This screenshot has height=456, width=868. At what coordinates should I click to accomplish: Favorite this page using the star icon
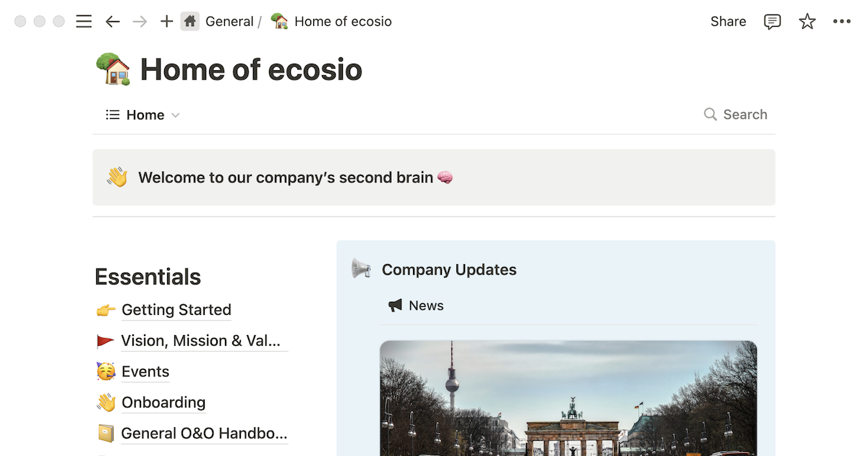pyautogui.click(x=807, y=21)
